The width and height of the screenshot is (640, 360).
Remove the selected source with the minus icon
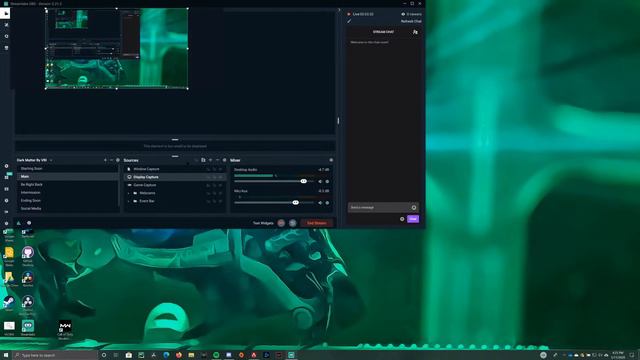(217, 160)
